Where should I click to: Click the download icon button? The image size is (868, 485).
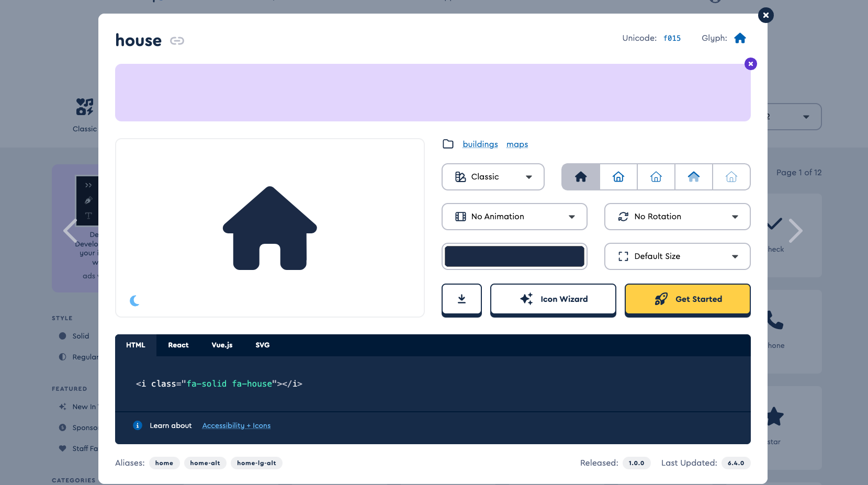click(x=461, y=299)
